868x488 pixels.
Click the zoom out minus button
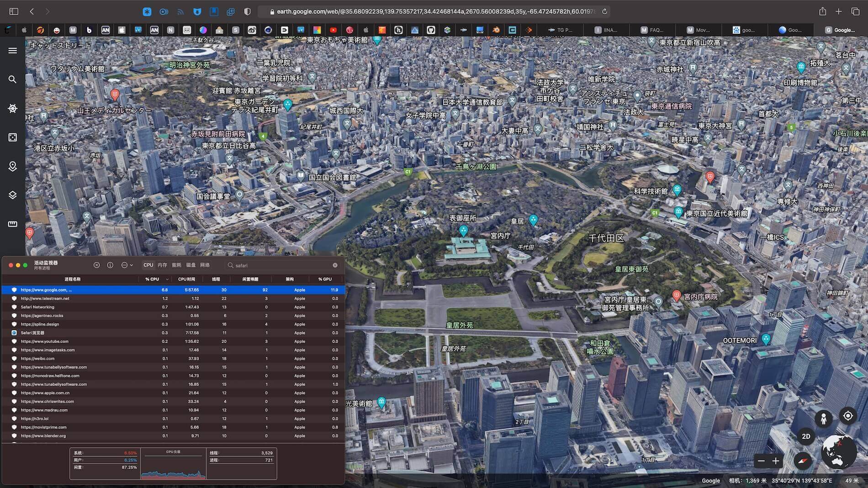point(761,461)
